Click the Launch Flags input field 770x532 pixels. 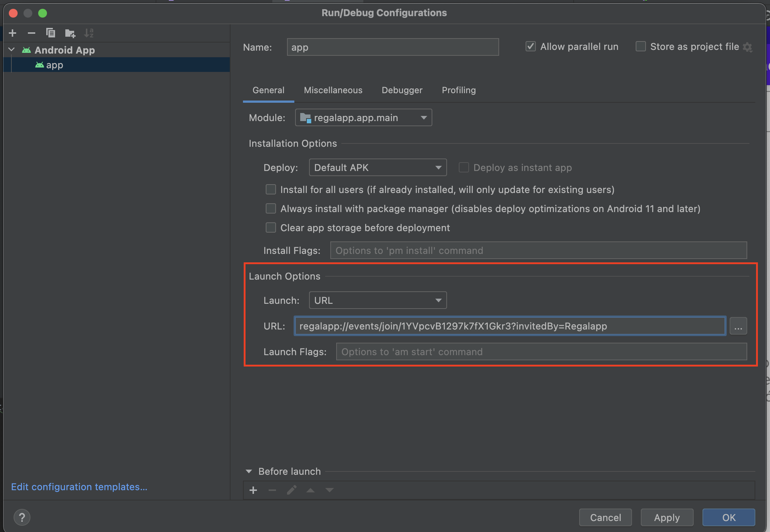541,352
